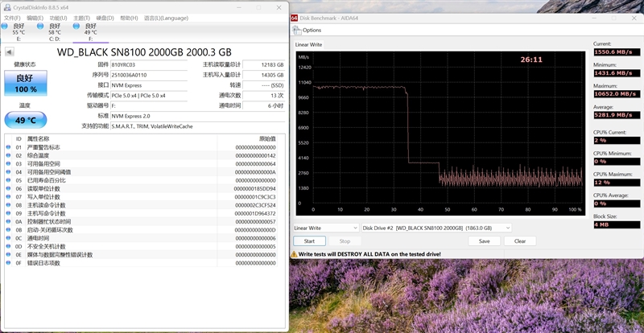Switch to the Linear Write tab
Screen dimensions: 644x333
(308, 44)
